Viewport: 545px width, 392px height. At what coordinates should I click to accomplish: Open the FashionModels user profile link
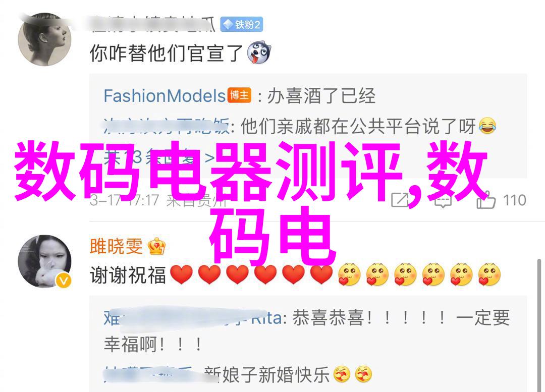pos(165,96)
